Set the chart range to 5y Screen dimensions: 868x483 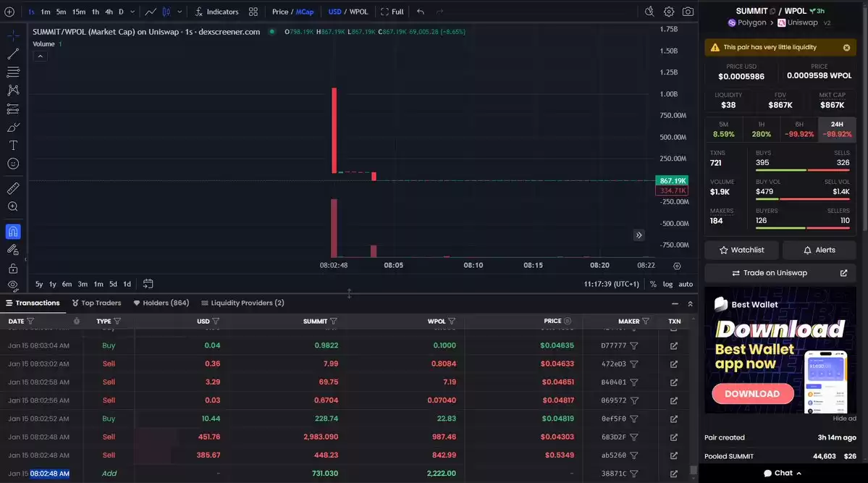coord(39,284)
